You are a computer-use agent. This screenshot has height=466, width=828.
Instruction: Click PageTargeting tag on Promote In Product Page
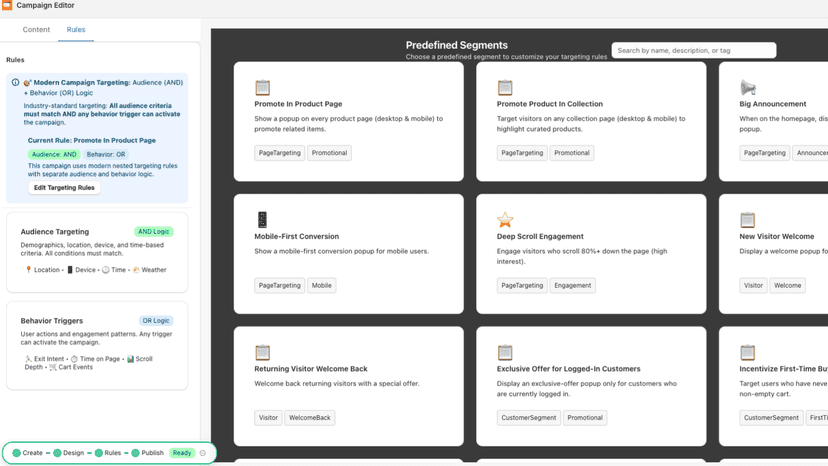tap(279, 153)
